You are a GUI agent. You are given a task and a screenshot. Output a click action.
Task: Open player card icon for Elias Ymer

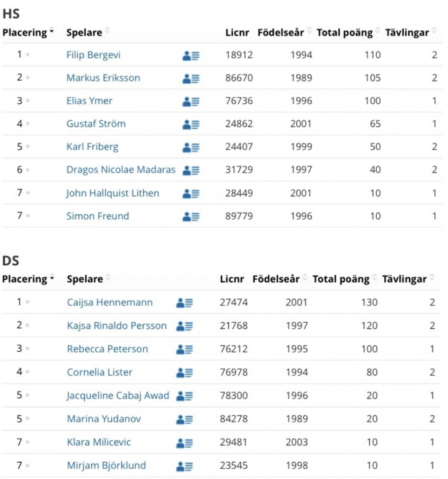(x=191, y=102)
